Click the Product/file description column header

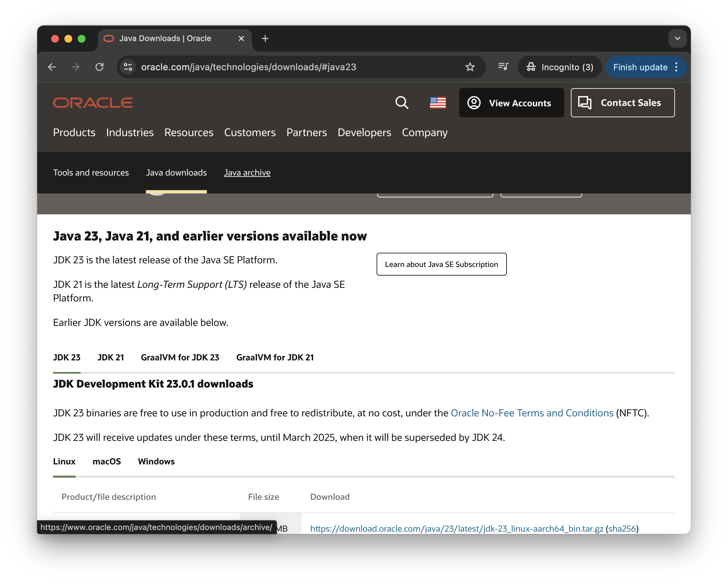click(x=108, y=497)
